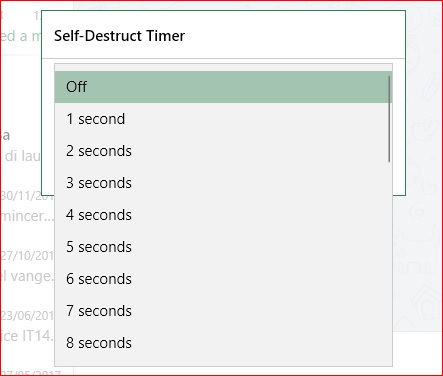Pick 7 seconds from the dropdown
The height and width of the screenshot is (376, 443).
click(223, 311)
